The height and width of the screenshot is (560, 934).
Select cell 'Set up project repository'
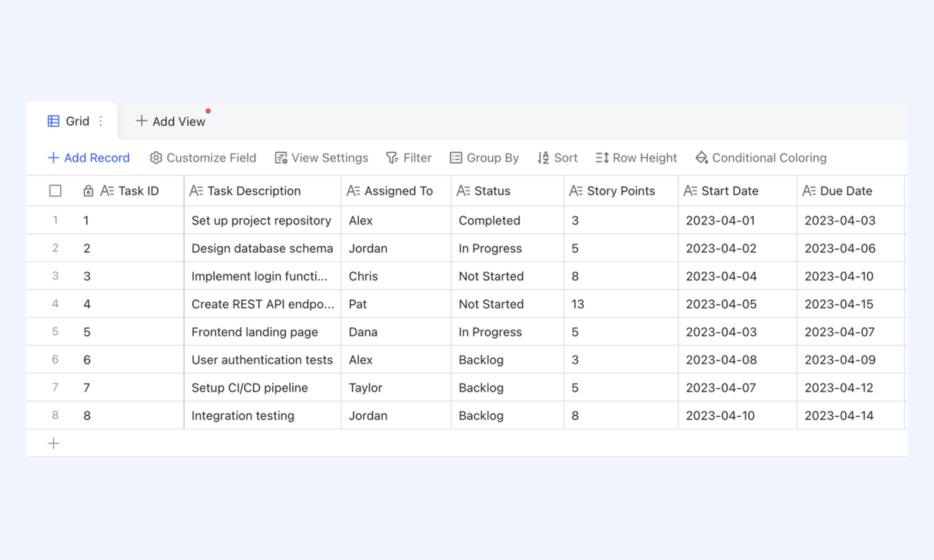click(x=263, y=220)
